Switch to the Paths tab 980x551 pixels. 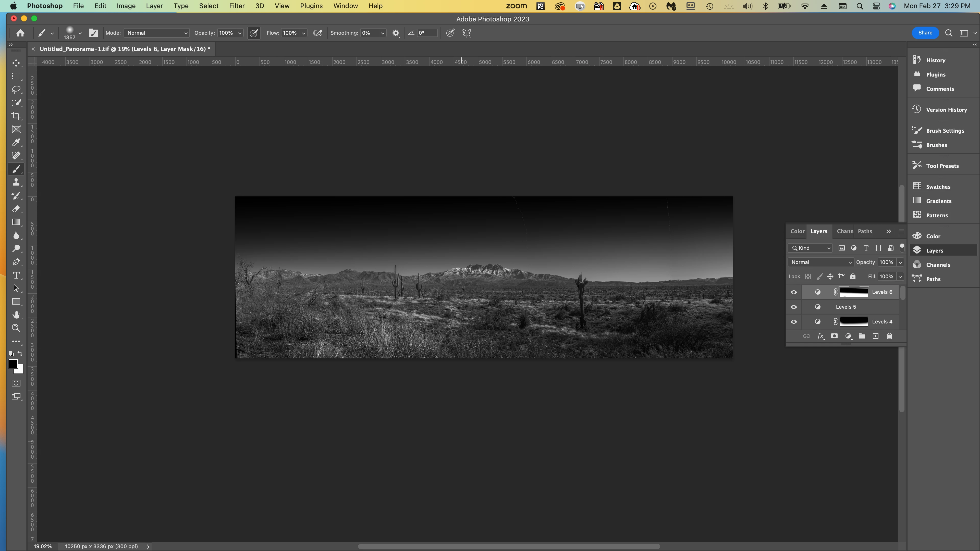tap(865, 231)
